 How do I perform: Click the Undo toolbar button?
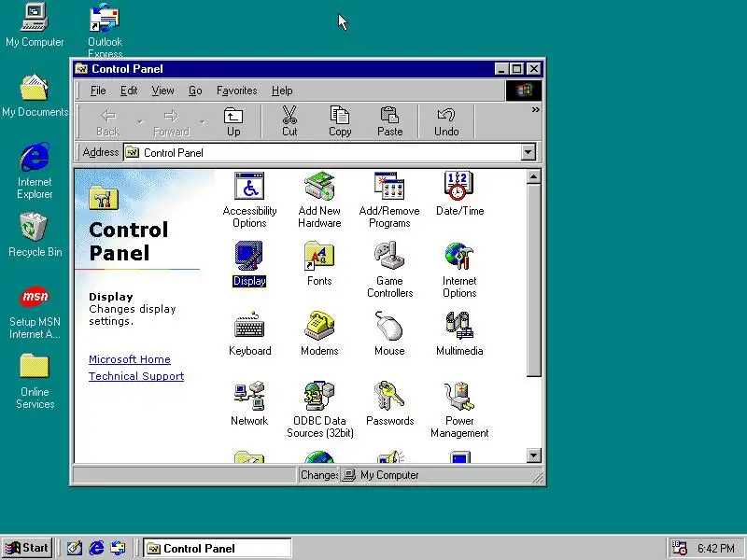[x=446, y=122]
